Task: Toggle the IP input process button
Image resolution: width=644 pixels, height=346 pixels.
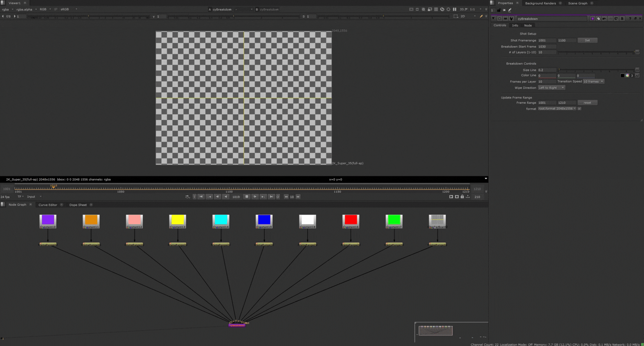Action: click(x=55, y=9)
